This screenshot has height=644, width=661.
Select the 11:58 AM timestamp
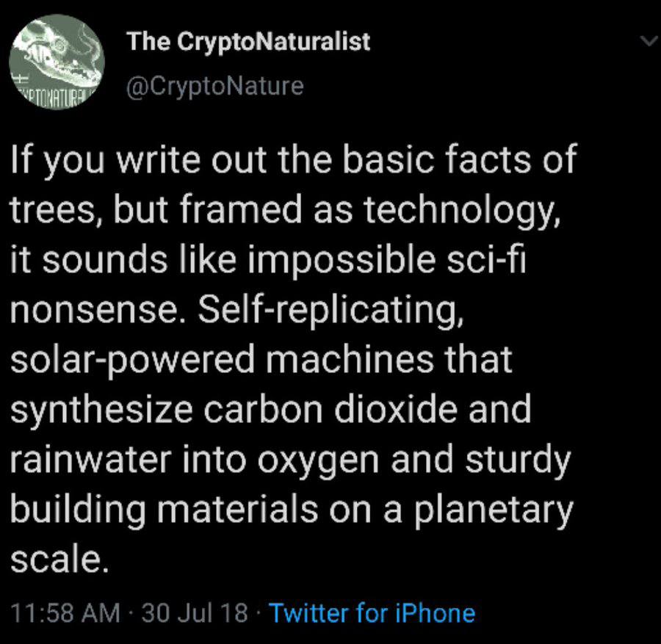click(65, 612)
